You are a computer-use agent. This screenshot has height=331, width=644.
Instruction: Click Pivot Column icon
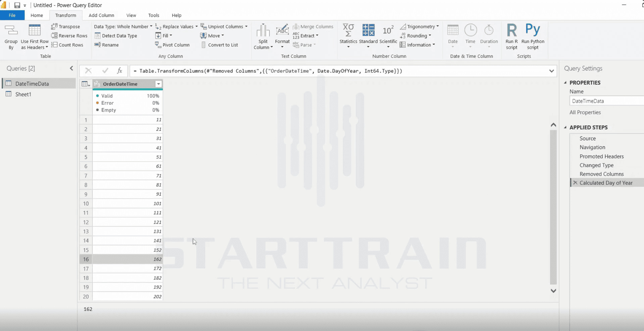(158, 45)
